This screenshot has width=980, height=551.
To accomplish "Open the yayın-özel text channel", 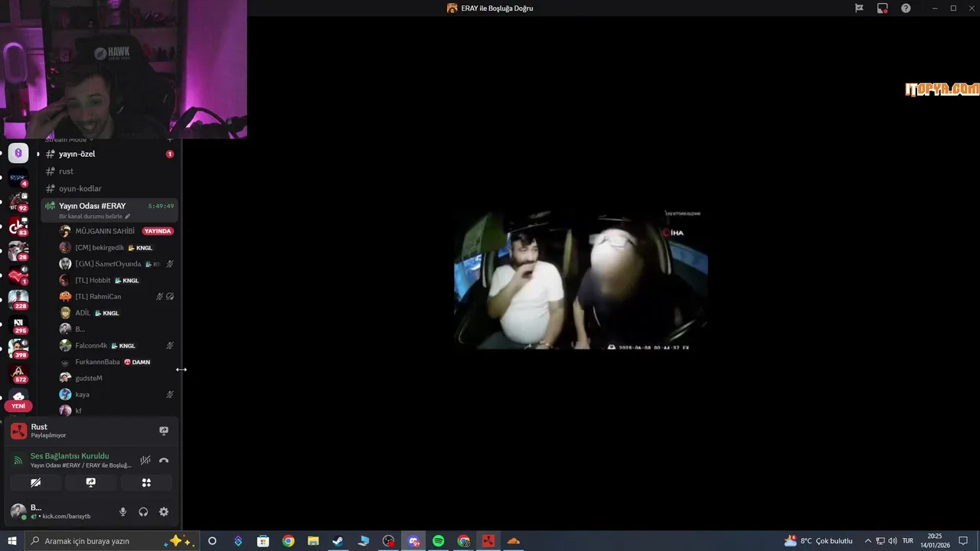I will point(109,154).
